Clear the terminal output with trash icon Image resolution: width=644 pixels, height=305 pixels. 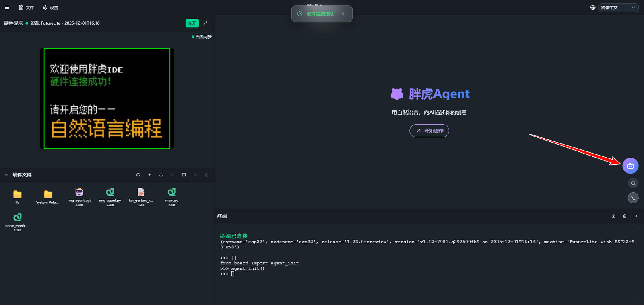[625, 216]
